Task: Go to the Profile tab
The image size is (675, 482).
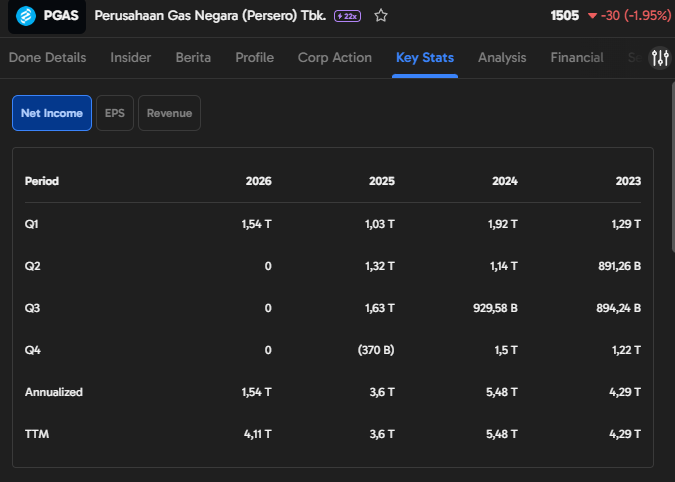Action: pyautogui.click(x=254, y=58)
